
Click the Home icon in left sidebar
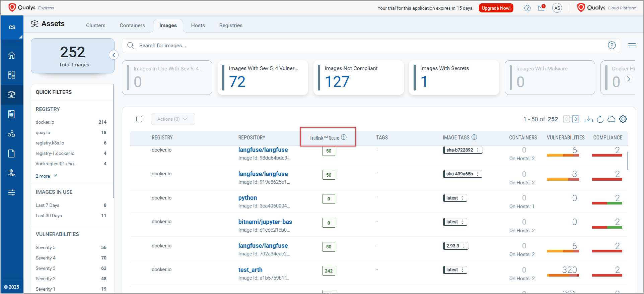[12, 55]
